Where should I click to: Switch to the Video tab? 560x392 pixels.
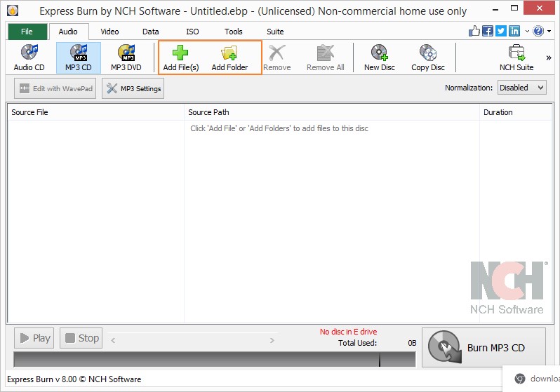click(109, 32)
